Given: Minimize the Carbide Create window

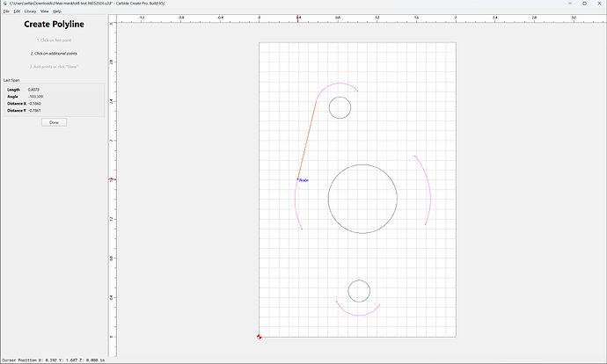Looking at the screenshot, I should (570, 4).
